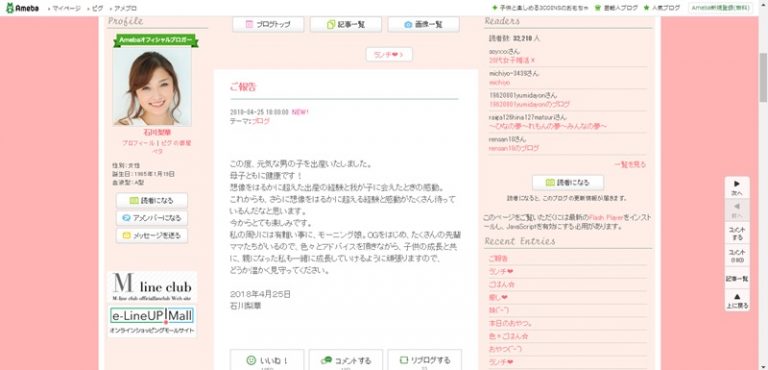768x370 pixels.
Task: Click the いいね！ smiley button
Action: (x=267, y=361)
